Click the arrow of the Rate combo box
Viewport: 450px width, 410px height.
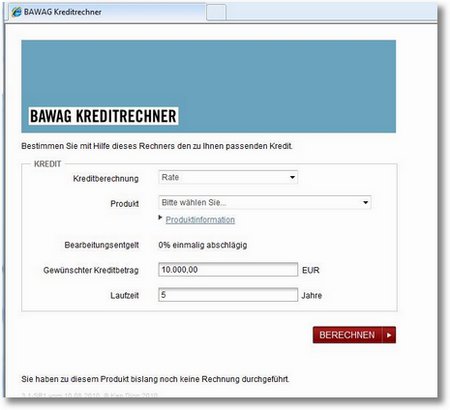(292, 177)
